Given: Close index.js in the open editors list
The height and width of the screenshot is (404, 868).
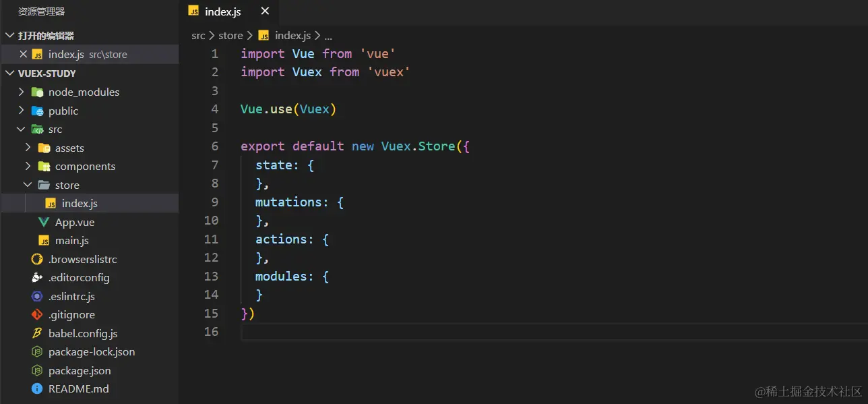Looking at the screenshot, I should point(24,54).
